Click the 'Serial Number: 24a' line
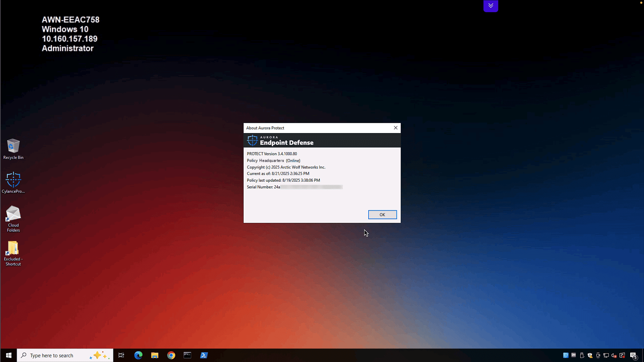 coord(295,187)
